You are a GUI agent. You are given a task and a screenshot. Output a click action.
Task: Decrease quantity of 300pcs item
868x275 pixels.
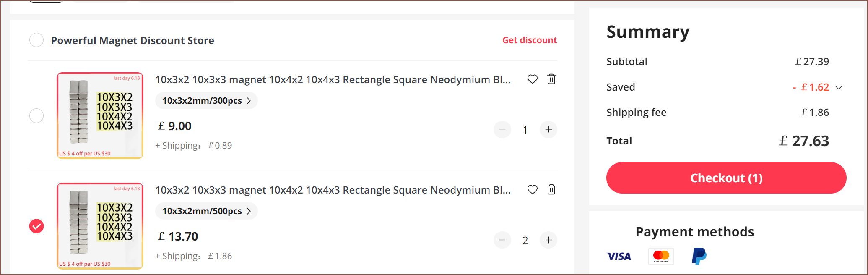click(502, 130)
